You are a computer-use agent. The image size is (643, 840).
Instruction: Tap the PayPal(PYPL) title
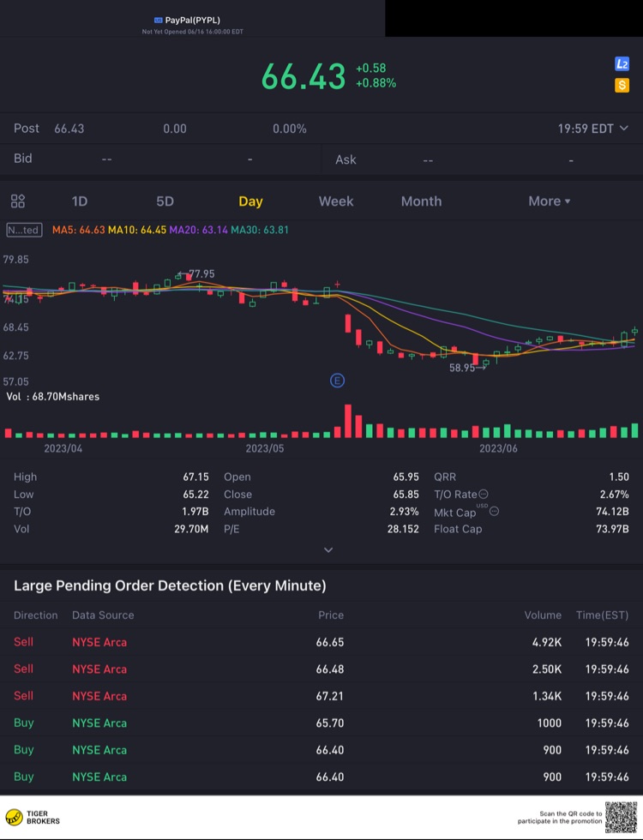192,21
